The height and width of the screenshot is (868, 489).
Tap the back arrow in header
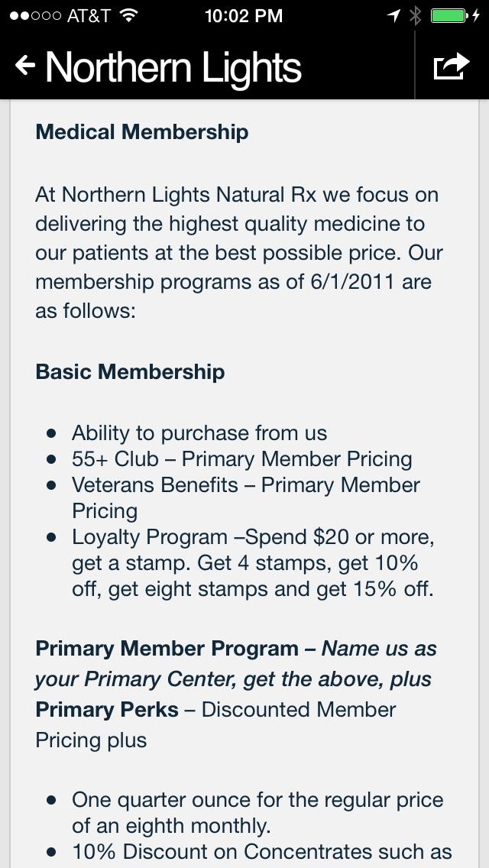tap(25, 66)
